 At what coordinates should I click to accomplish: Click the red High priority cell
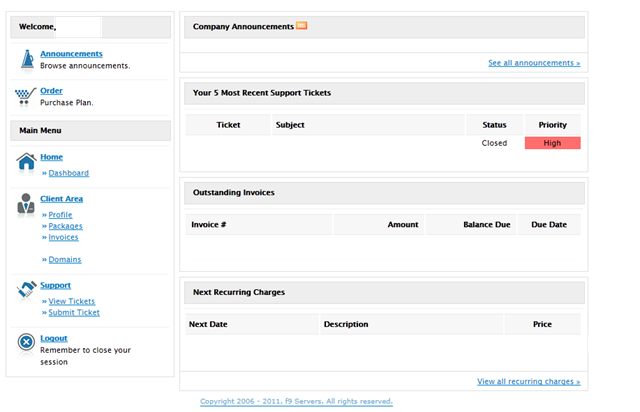pos(552,143)
